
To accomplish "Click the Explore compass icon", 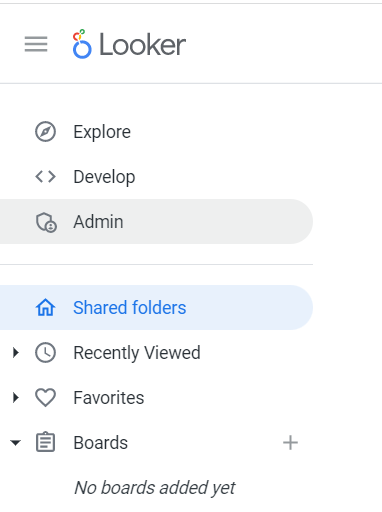I will coord(45,132).
